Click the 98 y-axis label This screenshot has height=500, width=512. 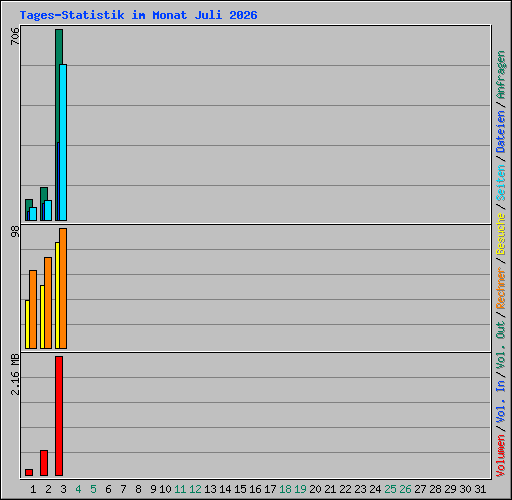15,232
